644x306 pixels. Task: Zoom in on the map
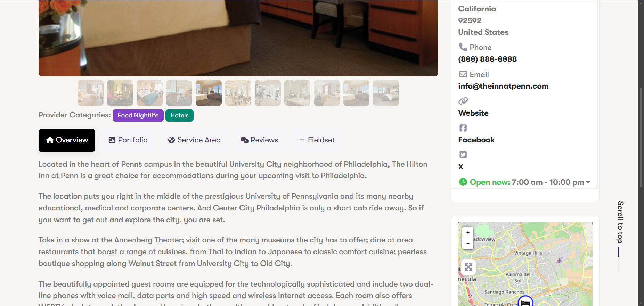(x=468, y=232)
